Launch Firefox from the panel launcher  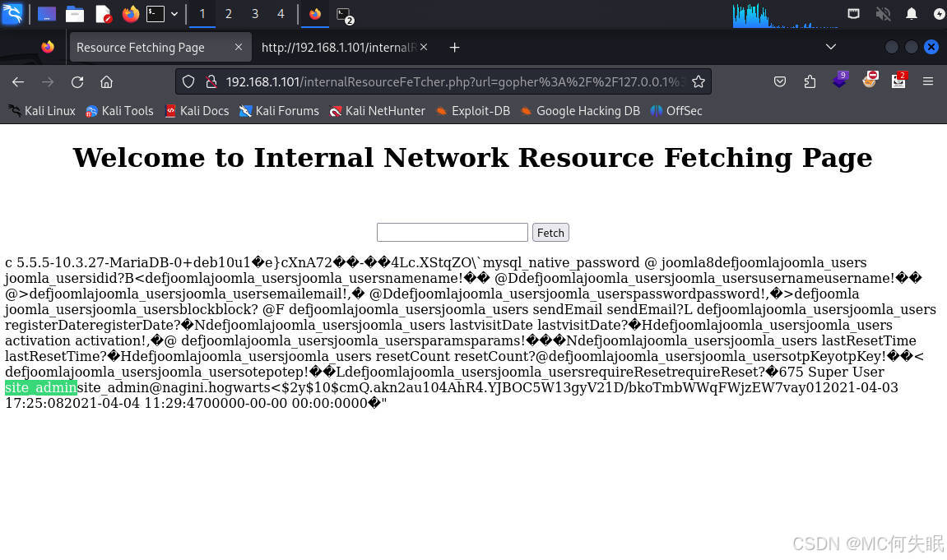tap(131, 13)
